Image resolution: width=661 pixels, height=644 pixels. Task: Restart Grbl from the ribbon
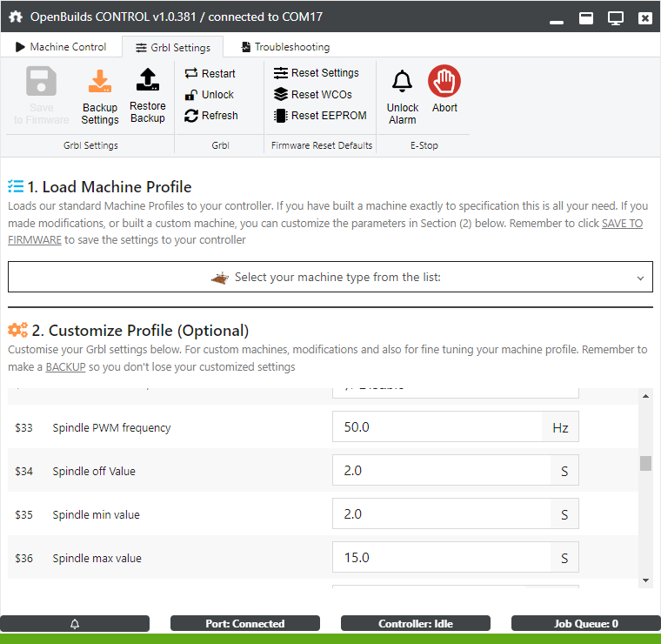tap(210, 74)
